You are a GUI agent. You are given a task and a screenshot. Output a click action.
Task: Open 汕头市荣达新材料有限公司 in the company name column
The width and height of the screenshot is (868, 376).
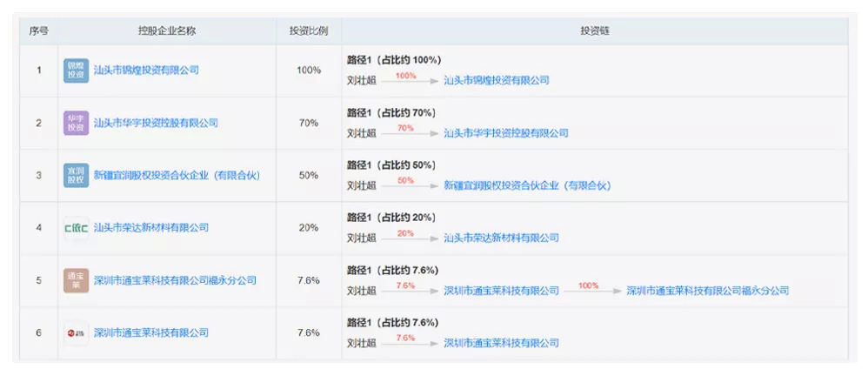pyautogui.click(x=151, y=228)
